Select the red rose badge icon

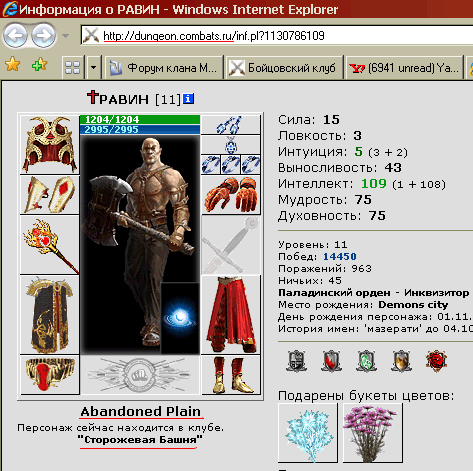(x=436, y=361)
